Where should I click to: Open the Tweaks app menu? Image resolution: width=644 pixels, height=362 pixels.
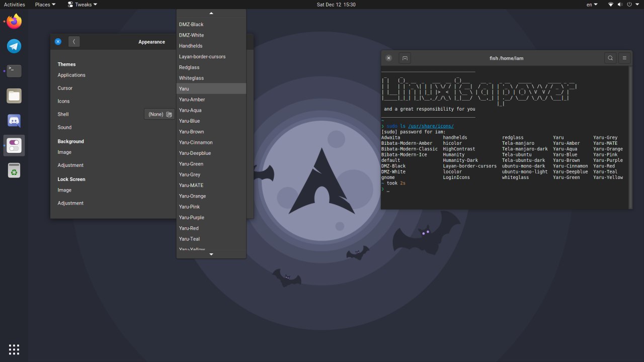pos(83,5)
